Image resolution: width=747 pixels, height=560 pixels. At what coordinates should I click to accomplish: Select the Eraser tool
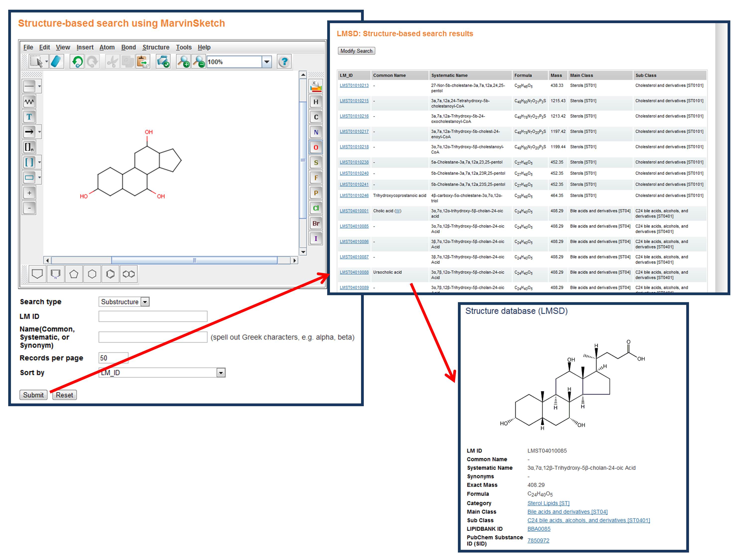coord(56,62)
